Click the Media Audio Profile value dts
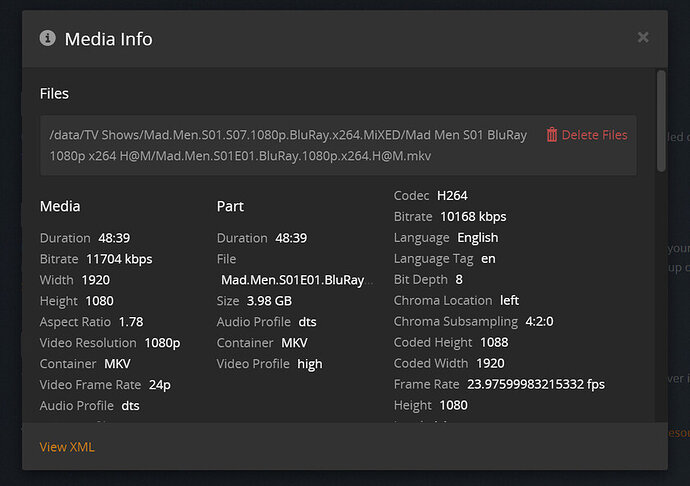The image size is (690, 486). click(131, 406)
